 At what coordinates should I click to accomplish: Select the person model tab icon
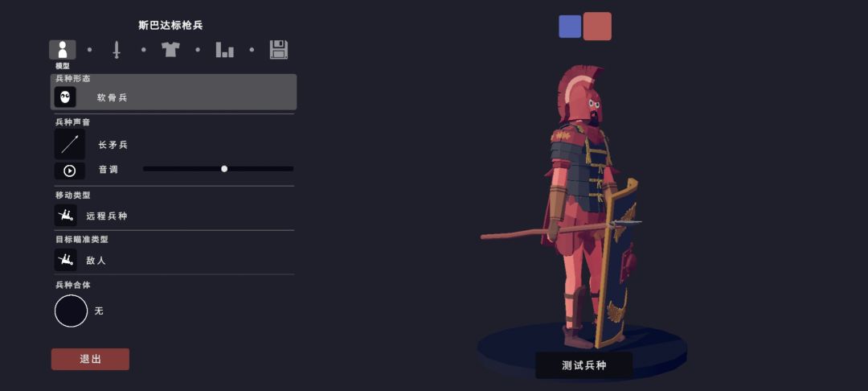click(63, 50)
